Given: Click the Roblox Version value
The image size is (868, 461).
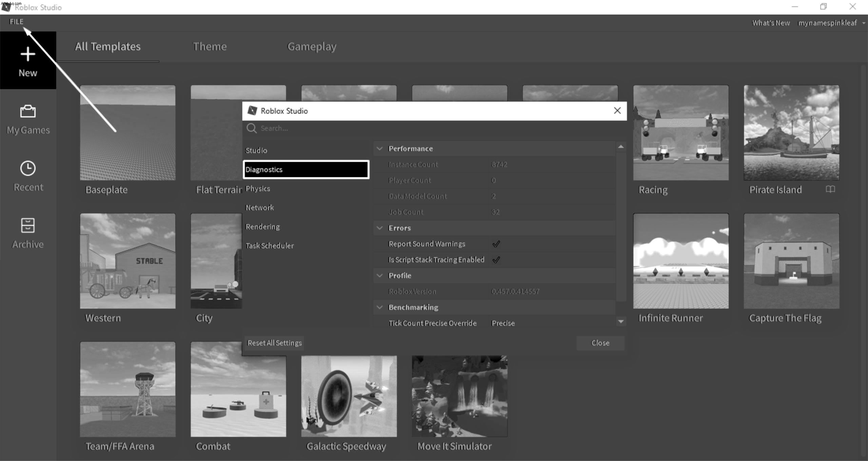Looking at the screenshot, I should click(515, 291).
